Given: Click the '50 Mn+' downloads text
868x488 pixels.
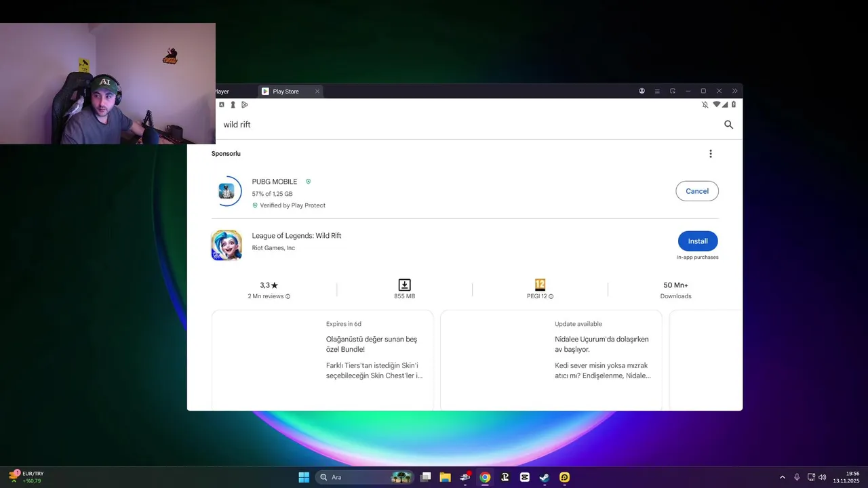Looking at the screenshot, I should [x=675, y=285].
